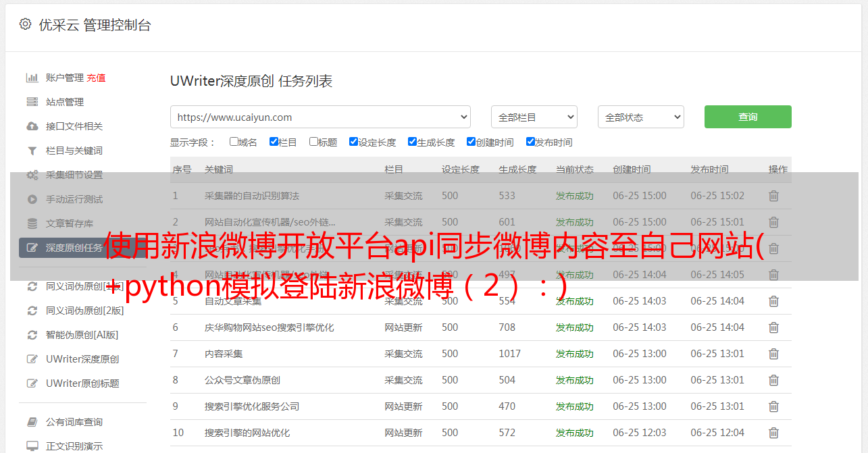
Task: Click the 栏目 column header in the table
Action: click(x=394, y=169)
